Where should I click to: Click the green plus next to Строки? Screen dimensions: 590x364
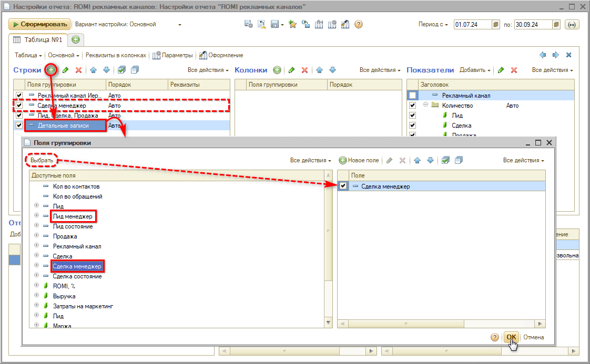pyautogui.click(x=51, y=70)
